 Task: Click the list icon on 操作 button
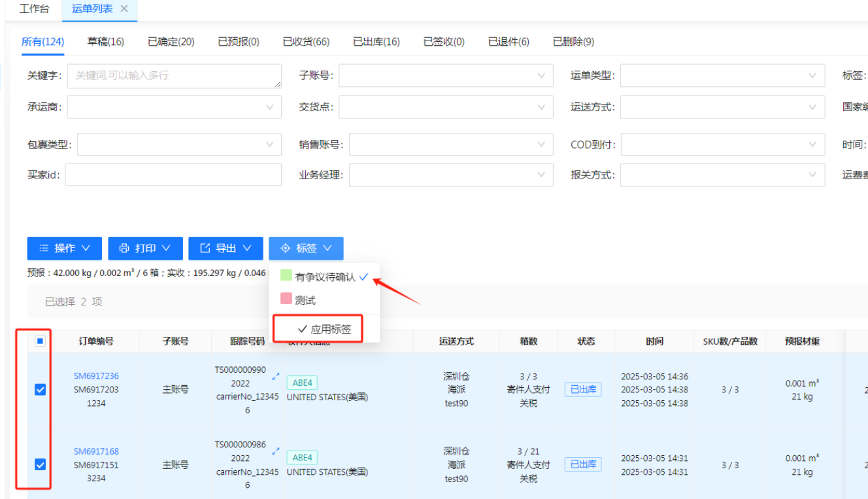coord(44,249)
